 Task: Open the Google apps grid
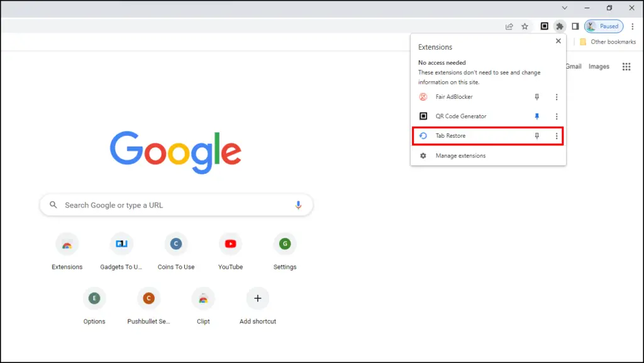(x=626, y=67)
